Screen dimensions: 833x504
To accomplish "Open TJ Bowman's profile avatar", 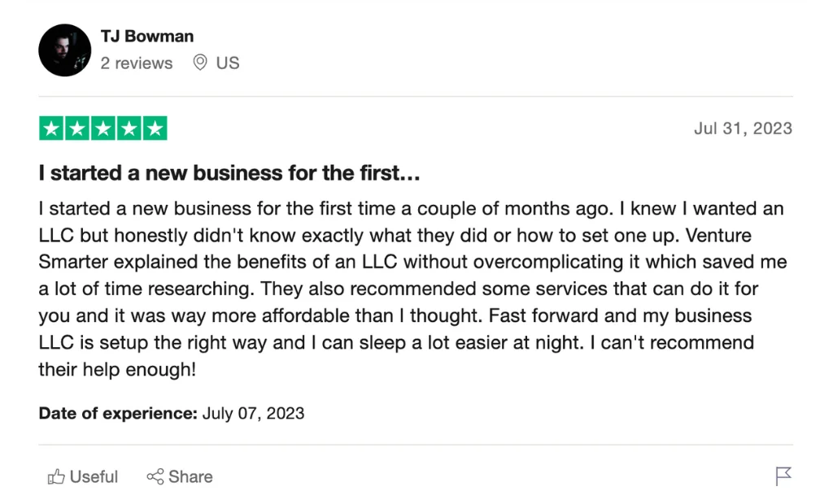I will point(64,50).
